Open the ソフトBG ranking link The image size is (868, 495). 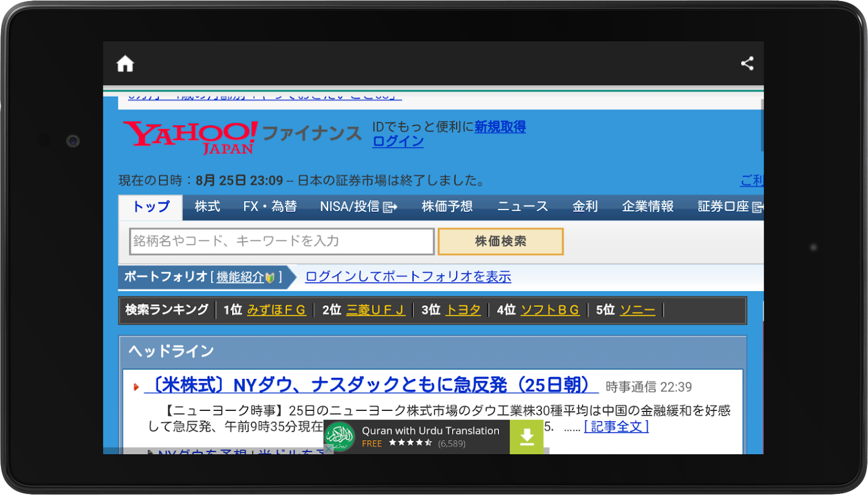coord(550,310)
